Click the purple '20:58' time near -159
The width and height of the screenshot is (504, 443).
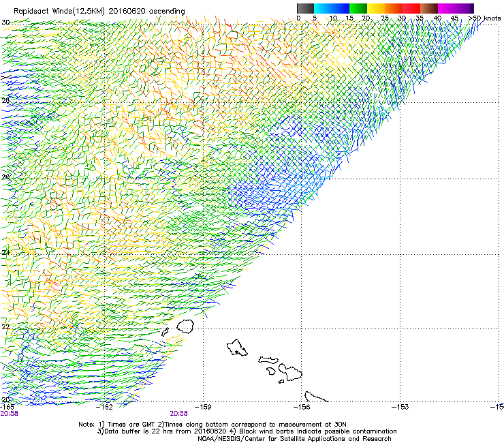178,414
